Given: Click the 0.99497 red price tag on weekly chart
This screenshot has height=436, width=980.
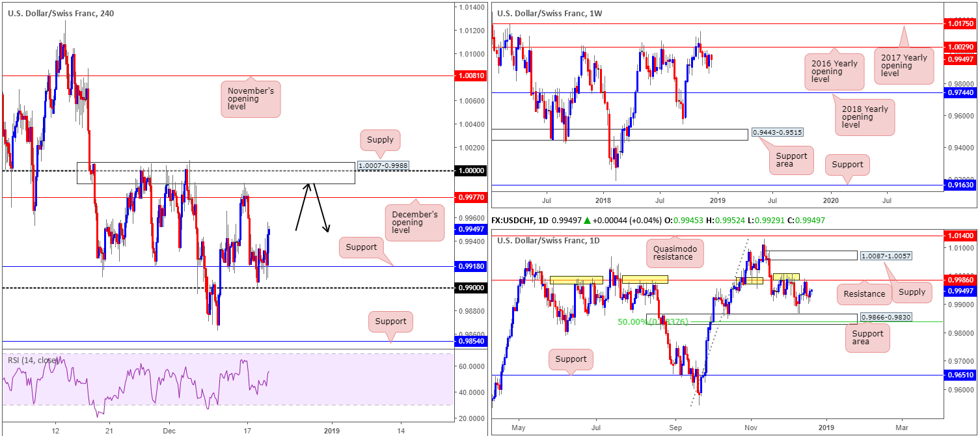Looking at the screenshot, I should tap(960, 59).
